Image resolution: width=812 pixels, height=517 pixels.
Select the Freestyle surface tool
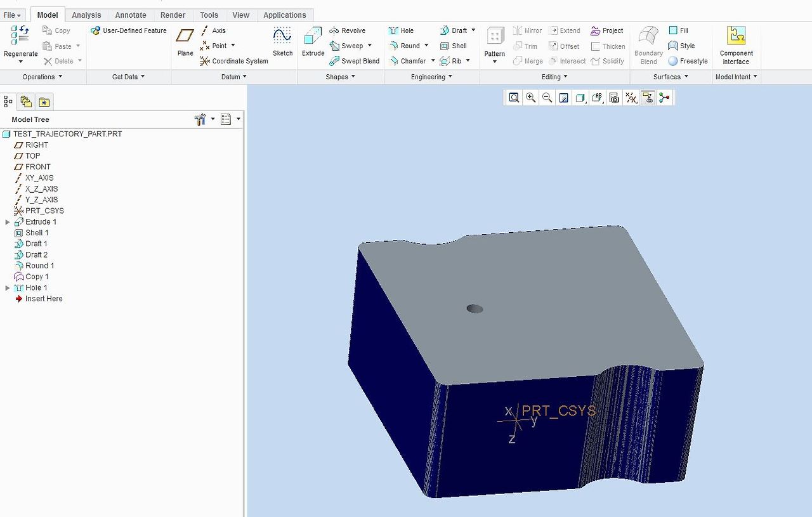tap(688, 61)
